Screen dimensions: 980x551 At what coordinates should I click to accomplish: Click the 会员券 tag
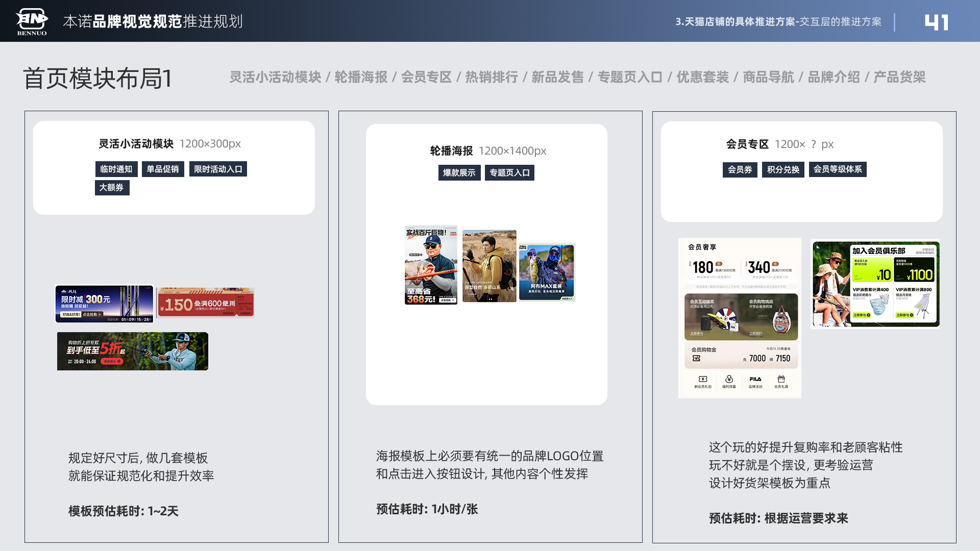point(740,169)
